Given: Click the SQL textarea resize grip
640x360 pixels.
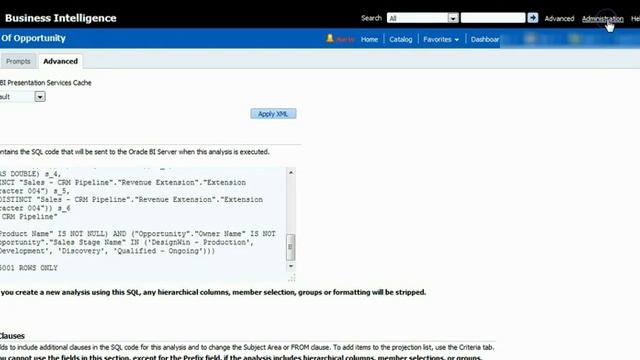Looking at the screenshot, I should coord(291,278).
